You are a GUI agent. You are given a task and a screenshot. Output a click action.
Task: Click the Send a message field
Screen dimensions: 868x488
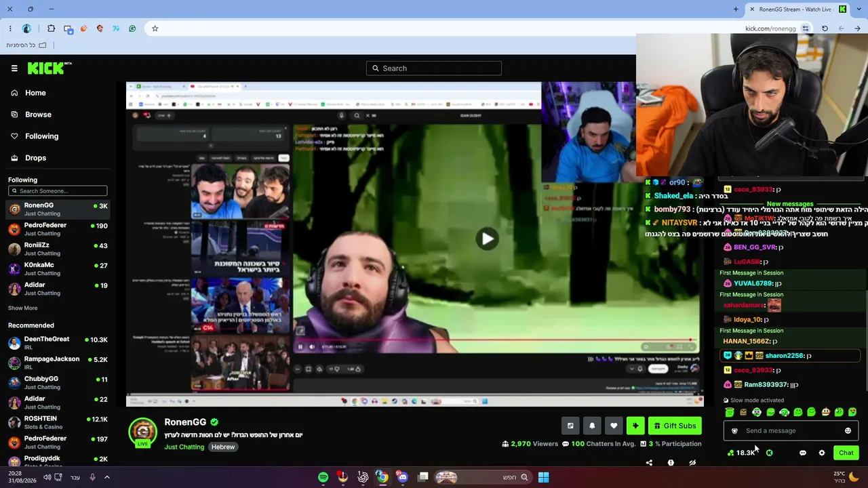791,431
